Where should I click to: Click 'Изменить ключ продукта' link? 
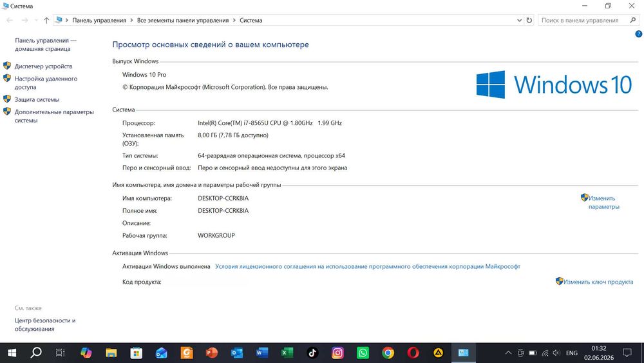point(598,282)
